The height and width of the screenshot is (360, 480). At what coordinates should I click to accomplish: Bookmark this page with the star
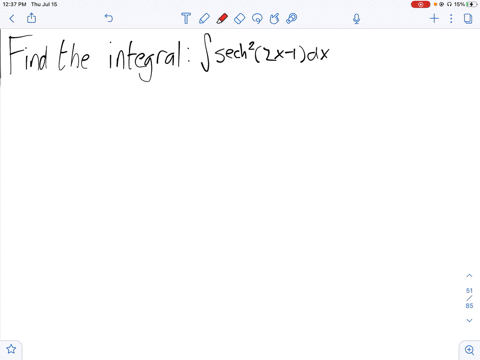click(x=11, y=349)
